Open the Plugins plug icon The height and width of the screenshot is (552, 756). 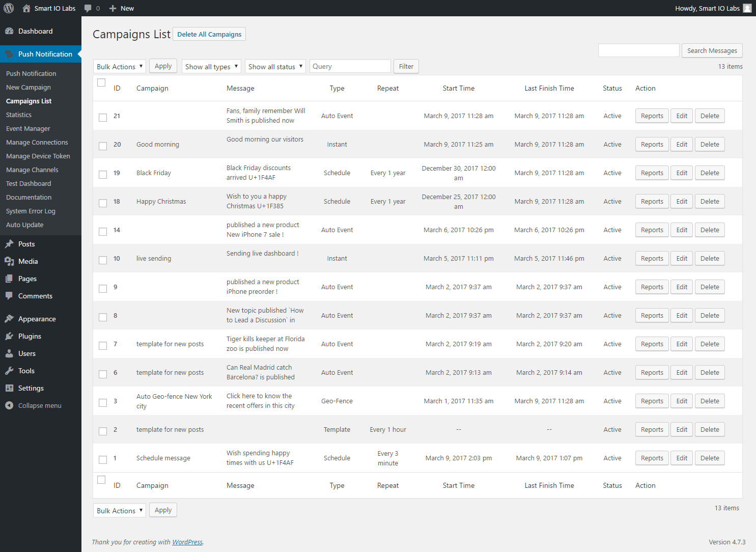click(9, 336)
